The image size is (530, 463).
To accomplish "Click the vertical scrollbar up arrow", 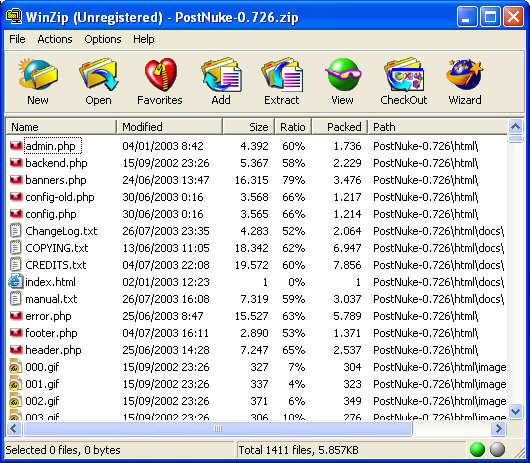I will click(x=515, y=127).
